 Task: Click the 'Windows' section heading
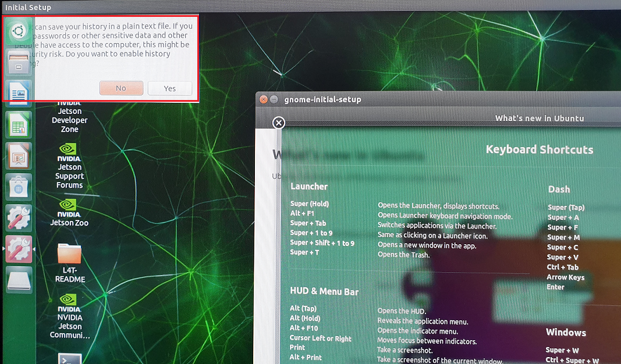point(566,333)
